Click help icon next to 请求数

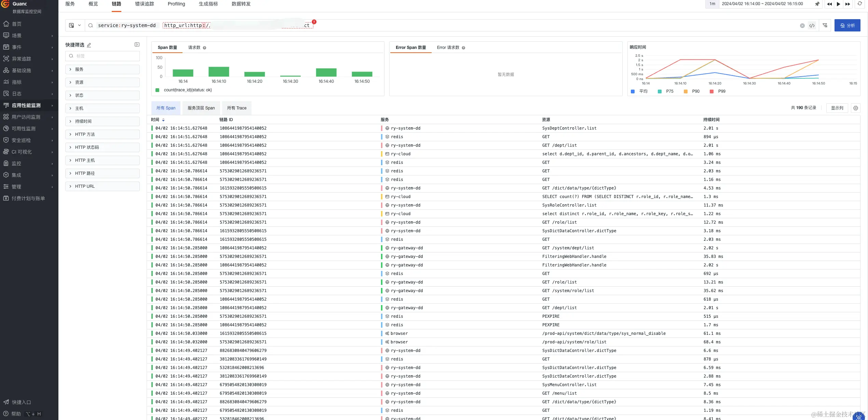tap(205, 48)
